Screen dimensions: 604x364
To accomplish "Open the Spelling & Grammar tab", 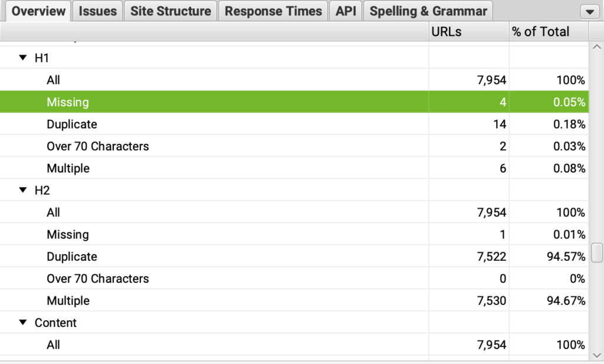I will coord(428,11).
